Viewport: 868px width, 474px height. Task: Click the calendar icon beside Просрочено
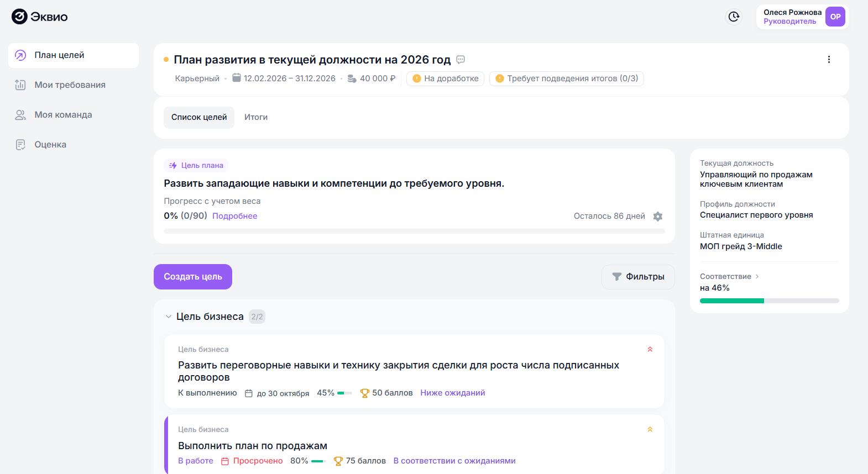[x=225, y=461]
